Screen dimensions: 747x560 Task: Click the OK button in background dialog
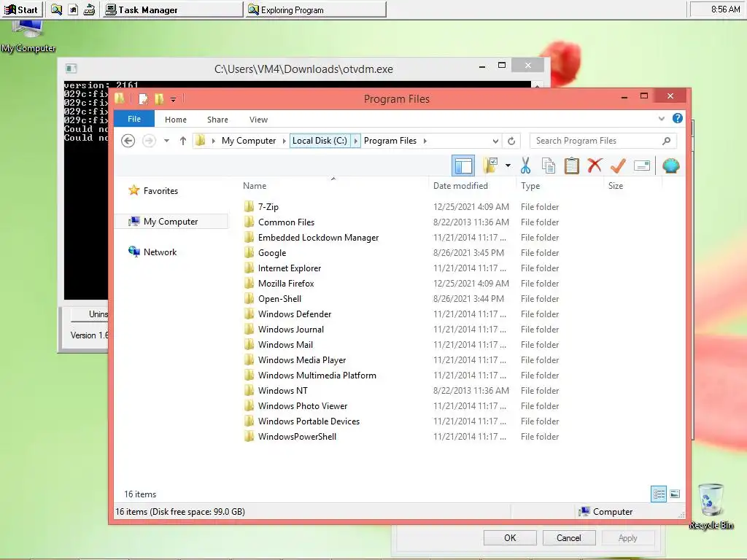[510, 538]
